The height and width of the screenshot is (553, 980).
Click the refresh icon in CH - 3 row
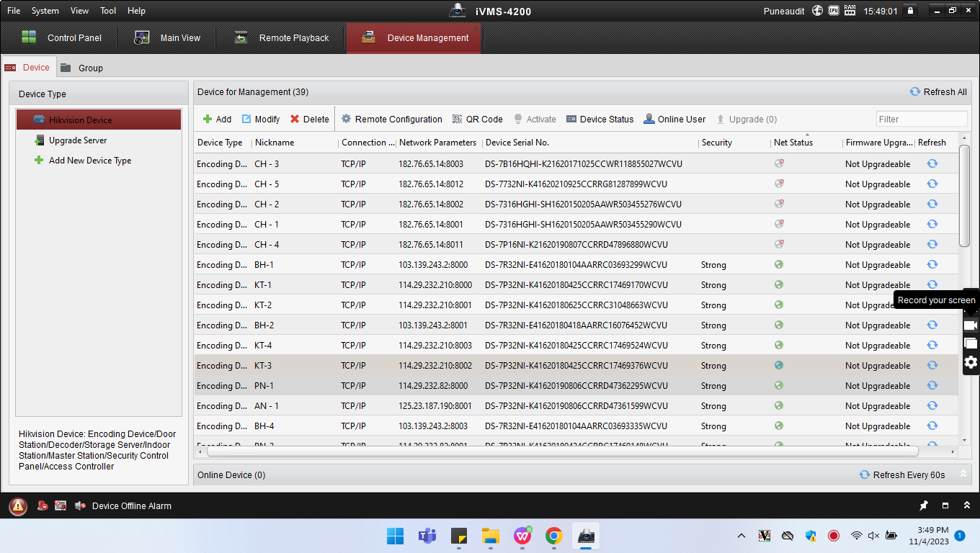coord(932,163)
